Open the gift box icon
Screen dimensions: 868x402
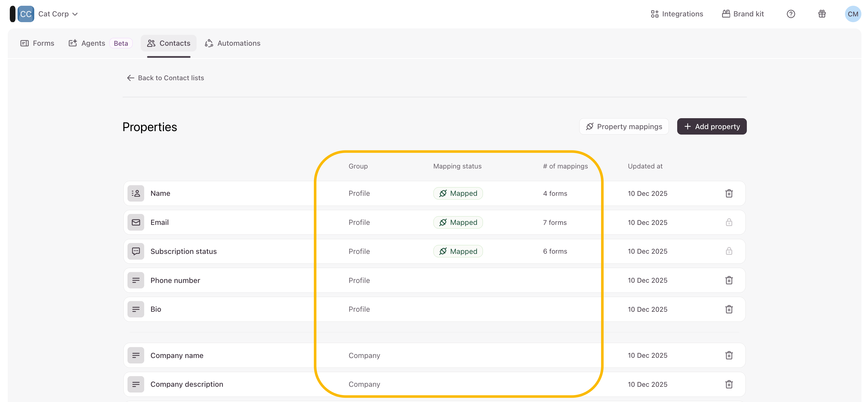point(821,14)
